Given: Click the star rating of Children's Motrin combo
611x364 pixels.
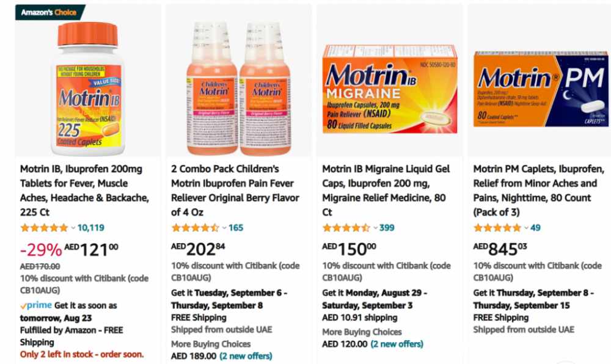Looking at the screenshot, I should coord(195,228).
